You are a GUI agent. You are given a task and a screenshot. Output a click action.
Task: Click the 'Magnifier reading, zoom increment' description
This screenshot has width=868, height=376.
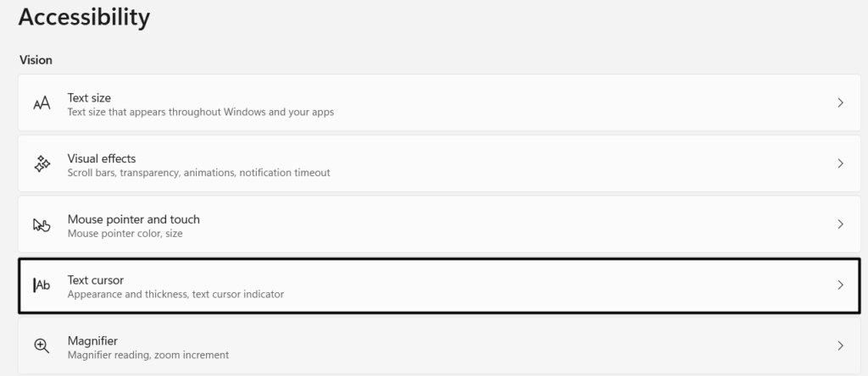[x=148, y=355]
